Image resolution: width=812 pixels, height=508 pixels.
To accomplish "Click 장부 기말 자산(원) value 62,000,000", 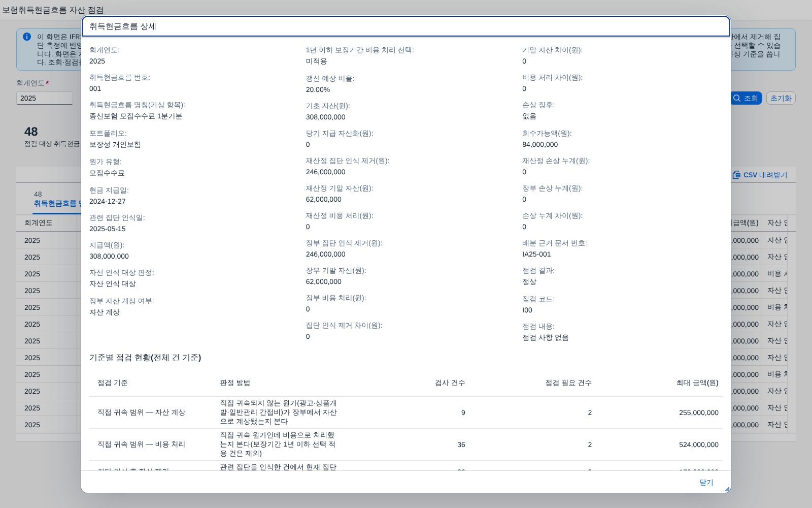I will [323, 281].
